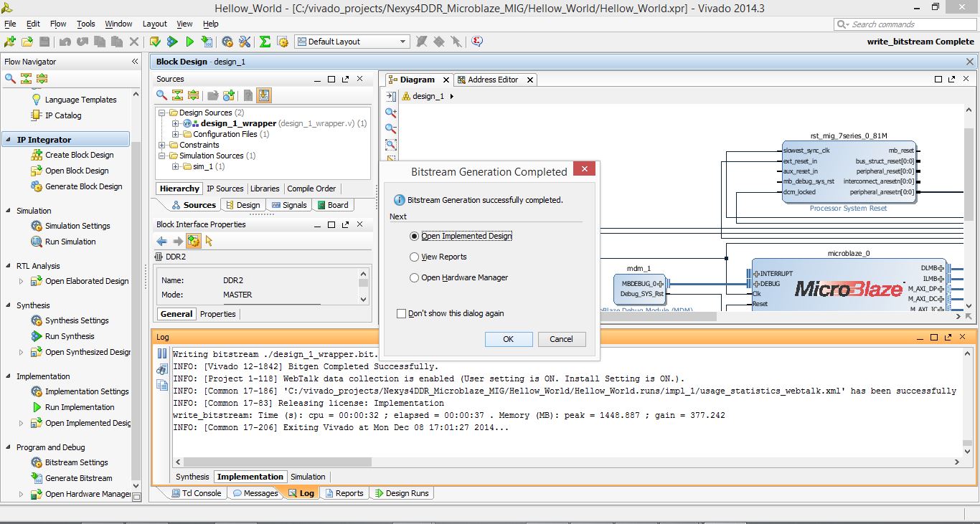Click the Search commands input field
The width and height of the screenshot is (980, 524).
[x=904, y=24]
